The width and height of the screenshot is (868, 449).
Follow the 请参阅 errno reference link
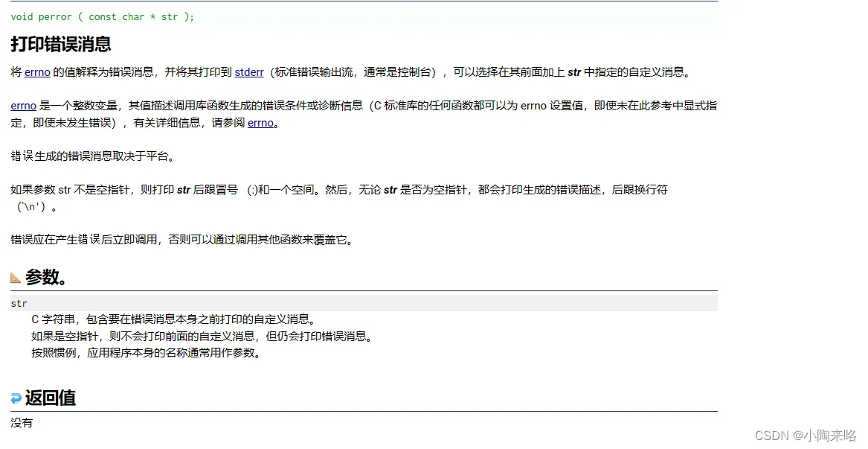(x=260, y=122)
